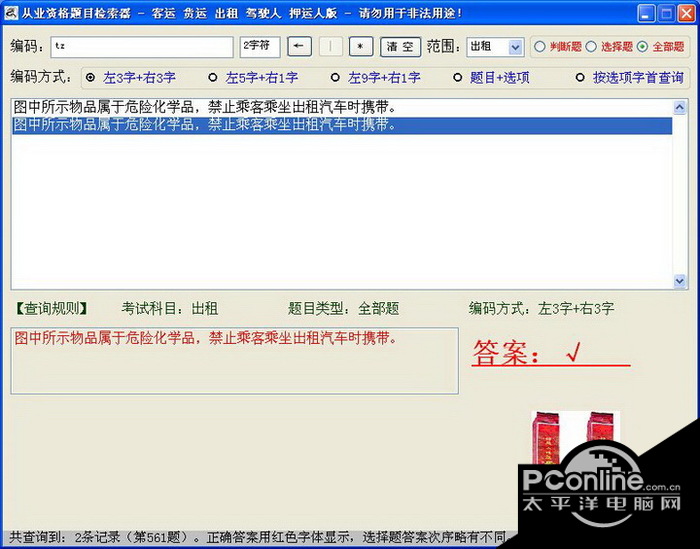The height and width of the screenshot is (549, 700).
Task: Click the disabled vertical bar button
Action: pos(331,46)
